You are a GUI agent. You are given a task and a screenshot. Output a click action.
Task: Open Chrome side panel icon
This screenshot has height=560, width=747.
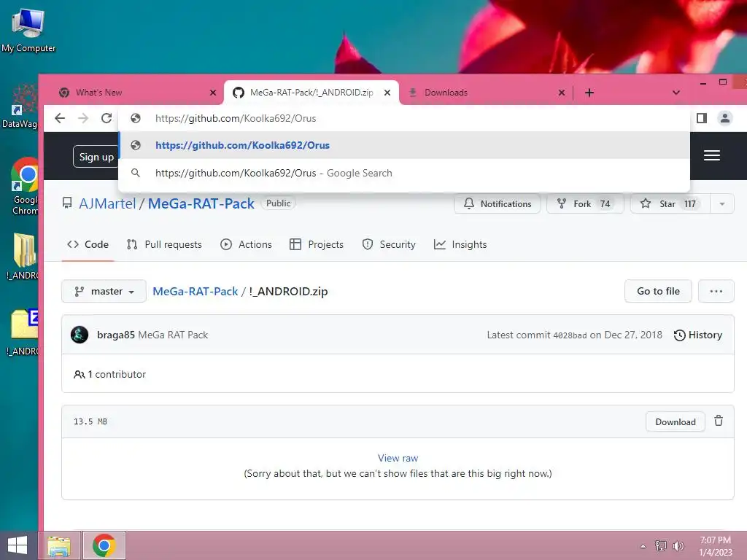tap(701, 118)
